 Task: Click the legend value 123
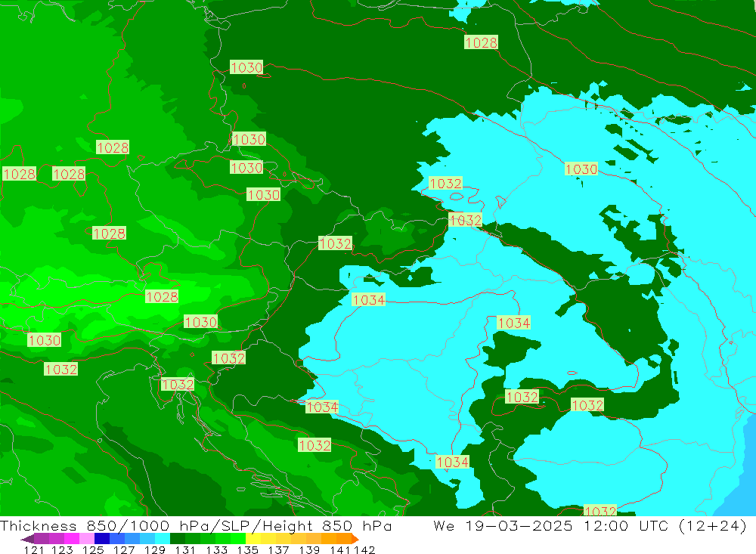pyautogui.click(x=62, y=549)
